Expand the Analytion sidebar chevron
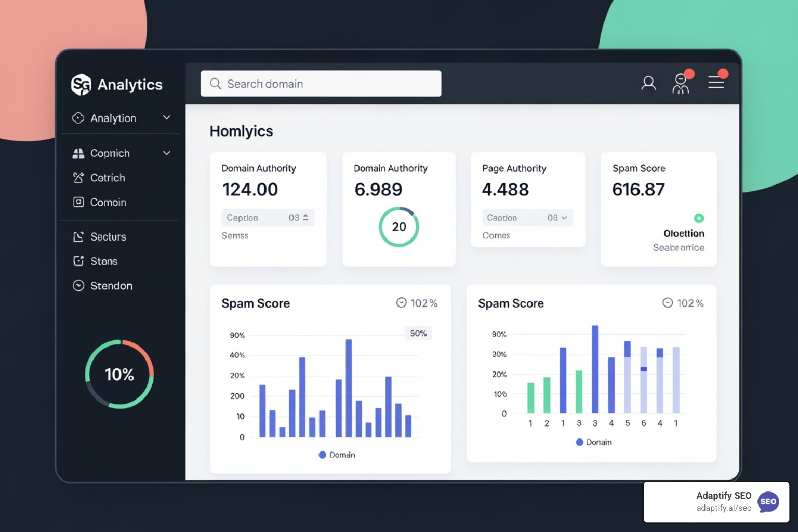Image resolution: width=798 pixels, height=532 pixels. [x=167, y=118]
